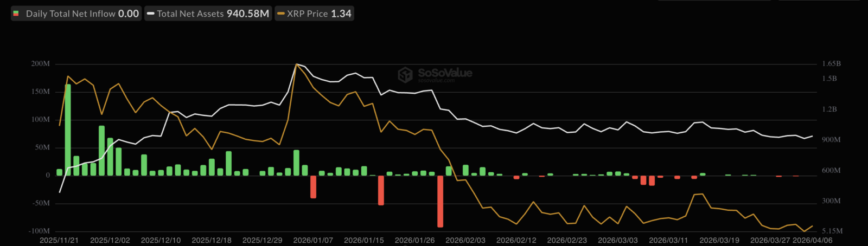Toggle the Daily Total Net Inflow series label
The height and width of the screenshot is (246, 868).
[71, 14]
